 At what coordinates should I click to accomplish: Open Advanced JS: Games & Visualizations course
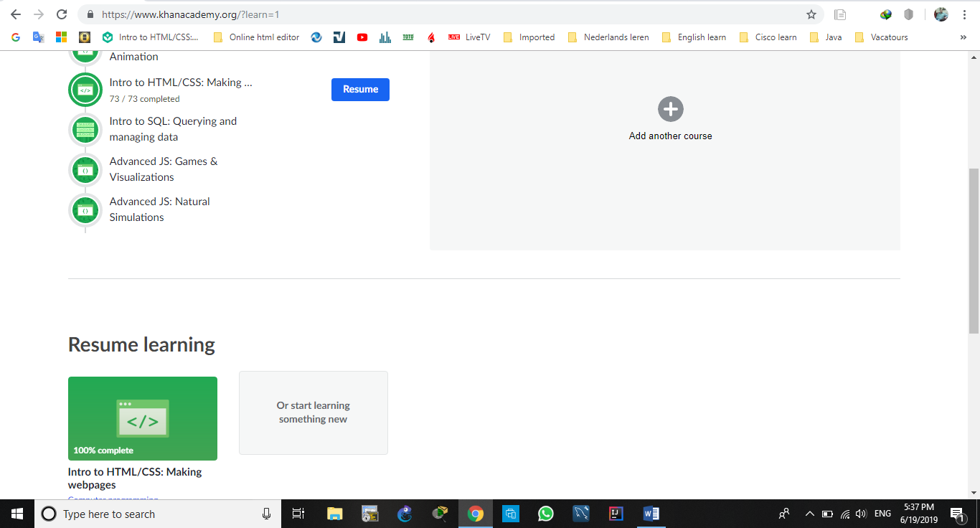[x=164, y=169]
